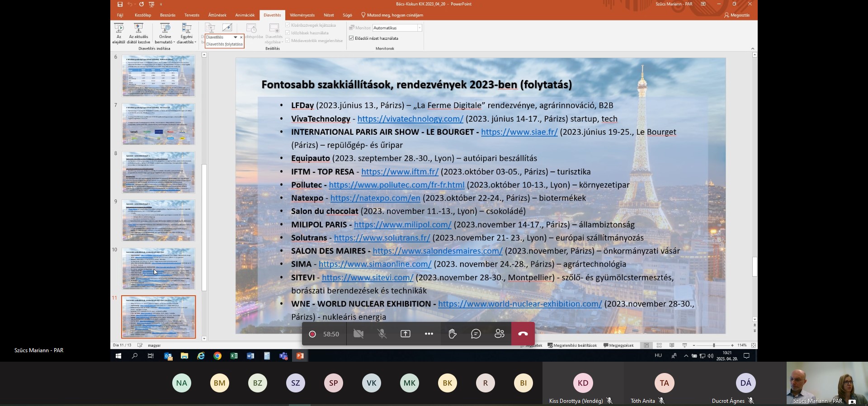
Task: Select slide 6 thumbnail
Action: click(158, 76)
